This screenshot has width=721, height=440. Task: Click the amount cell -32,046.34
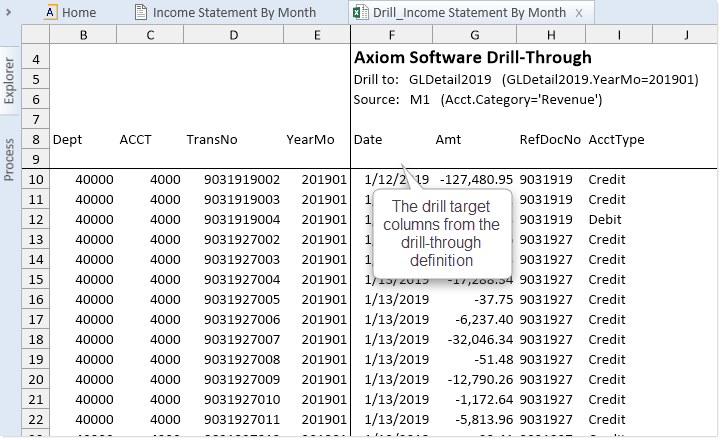tap(480, 340)
